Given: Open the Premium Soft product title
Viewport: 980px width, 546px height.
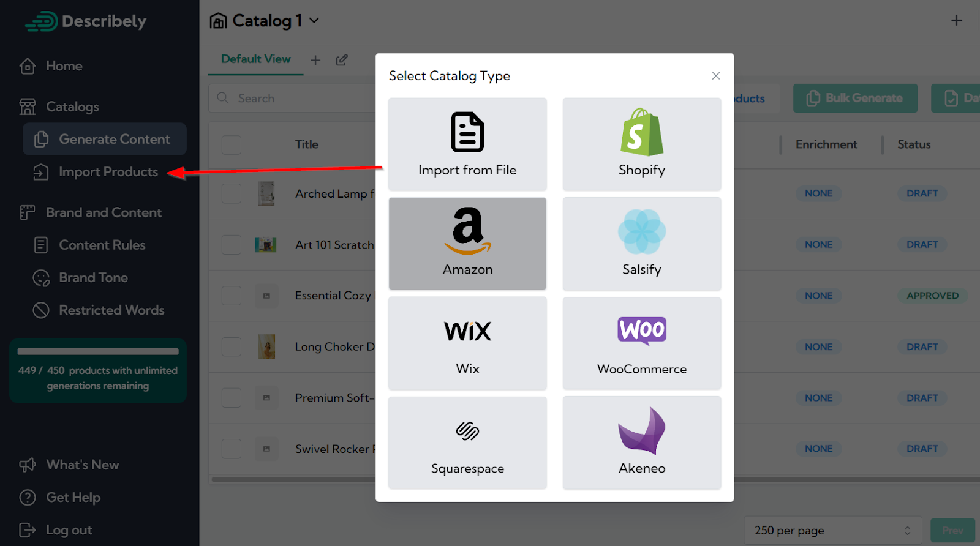Looking at the screenshot, I should (x=334, y=398).
